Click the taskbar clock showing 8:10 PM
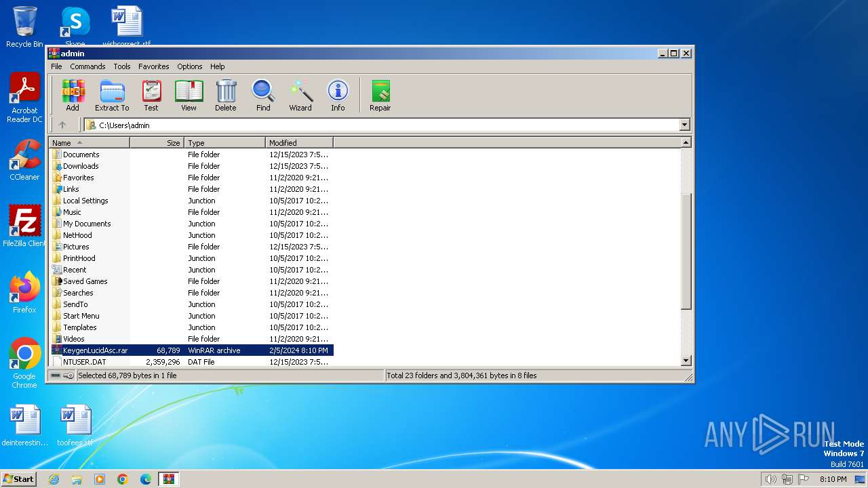 tap(833, 479)
